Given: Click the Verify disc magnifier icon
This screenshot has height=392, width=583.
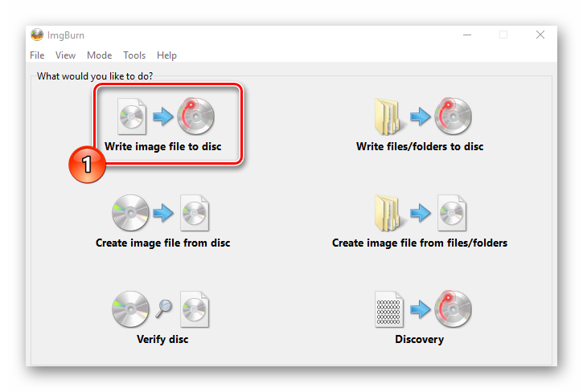Looking at the screenshot, I should click(x=163, y=308).
